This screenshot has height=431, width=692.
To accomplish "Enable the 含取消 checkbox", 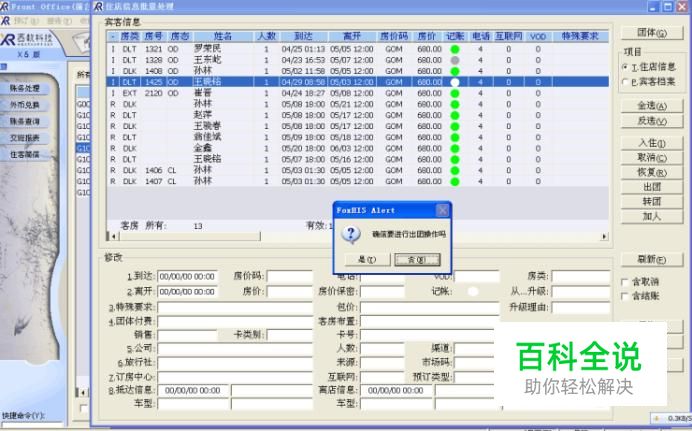I will pos(624,282).
